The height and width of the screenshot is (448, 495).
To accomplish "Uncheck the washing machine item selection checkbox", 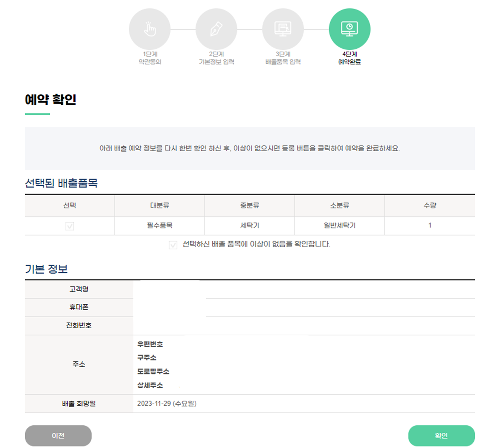I will tap(69, 226).
